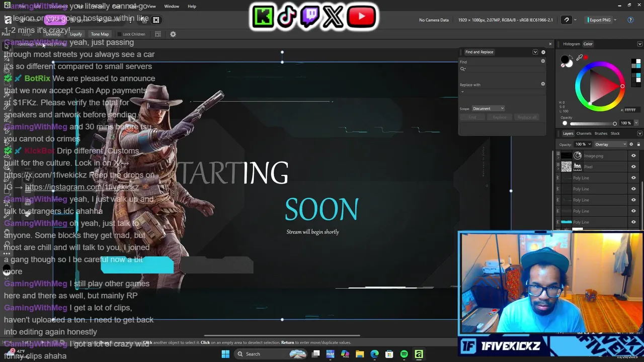This screenshot has height=362, width=644.
Task: Click the YouTube logo in overlay
Action: tap(361, 17)
